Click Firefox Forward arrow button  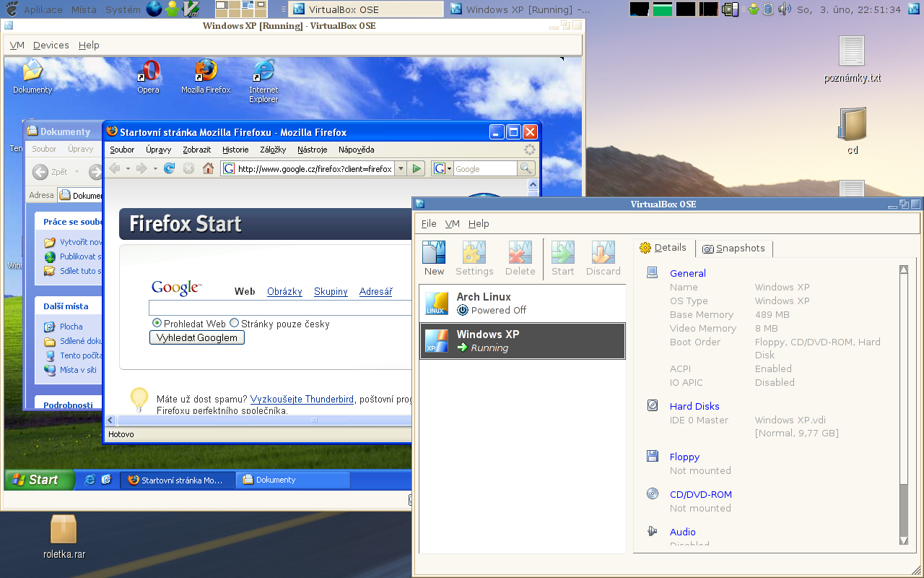[x=141, y=168]
